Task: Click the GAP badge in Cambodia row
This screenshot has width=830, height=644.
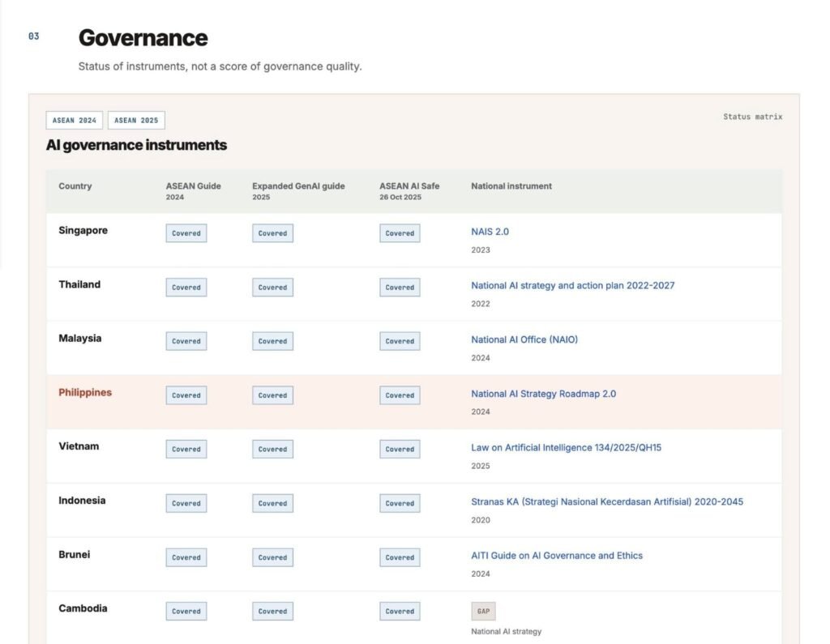Action: coord(483,611)
